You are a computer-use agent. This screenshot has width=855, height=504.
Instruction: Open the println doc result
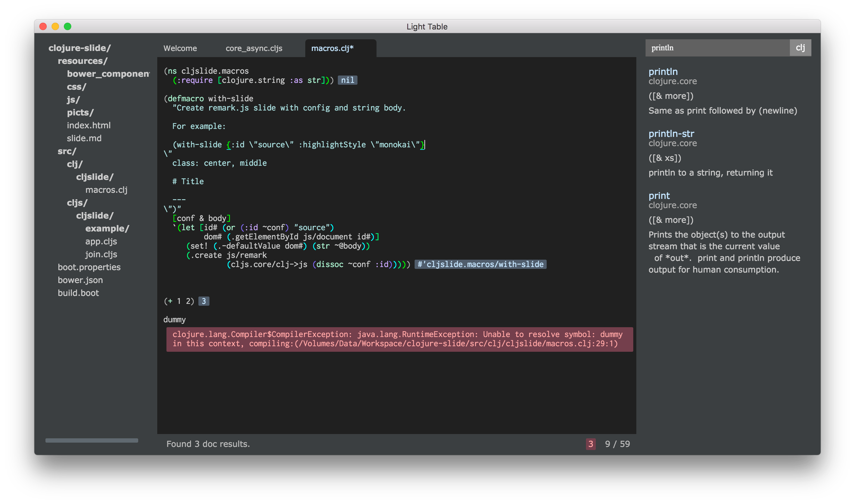tap(663, 72)
